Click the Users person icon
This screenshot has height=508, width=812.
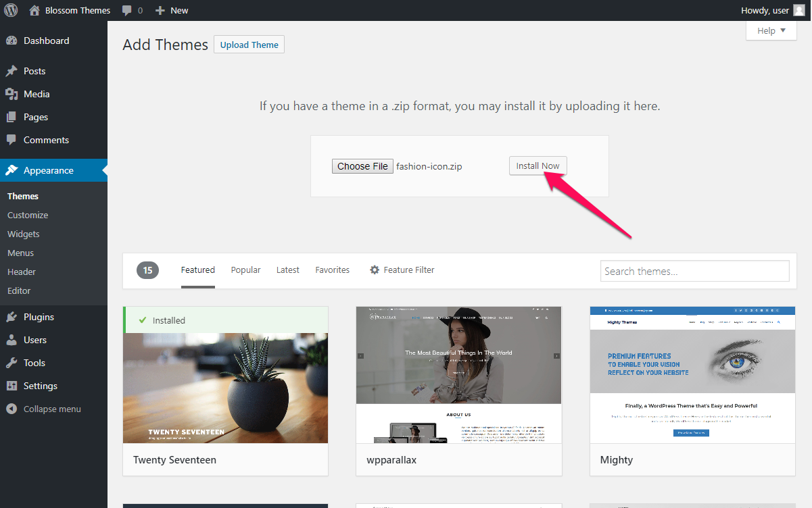[x=11, y=340]
